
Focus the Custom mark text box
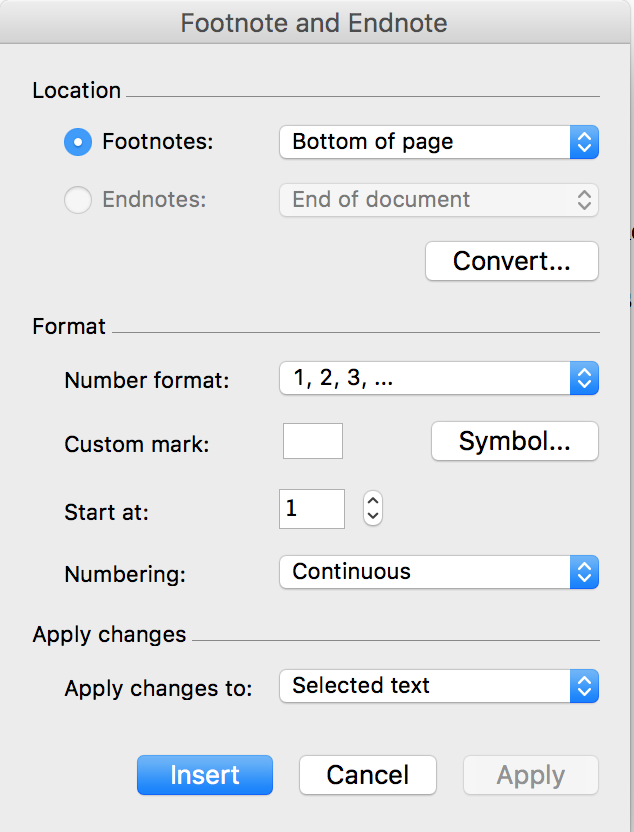pyautogui.click(x=312, y=441)
